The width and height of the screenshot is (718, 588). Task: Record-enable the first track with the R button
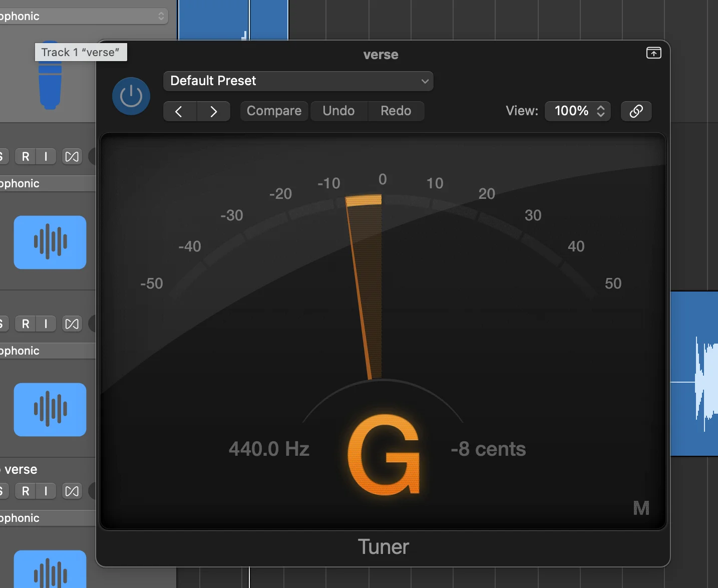pyautogui.click(x=25, y=156)
